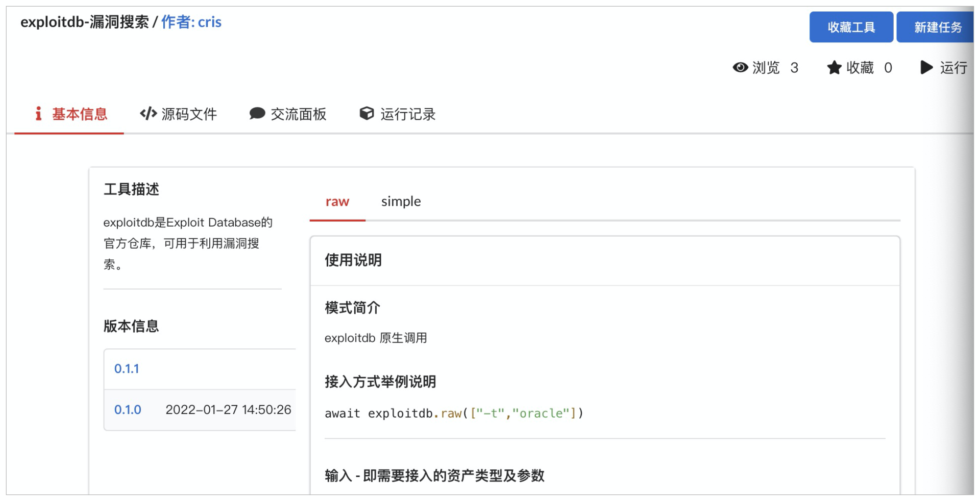
Task: Click the 使用说明 section header
Action: [353, 260]
